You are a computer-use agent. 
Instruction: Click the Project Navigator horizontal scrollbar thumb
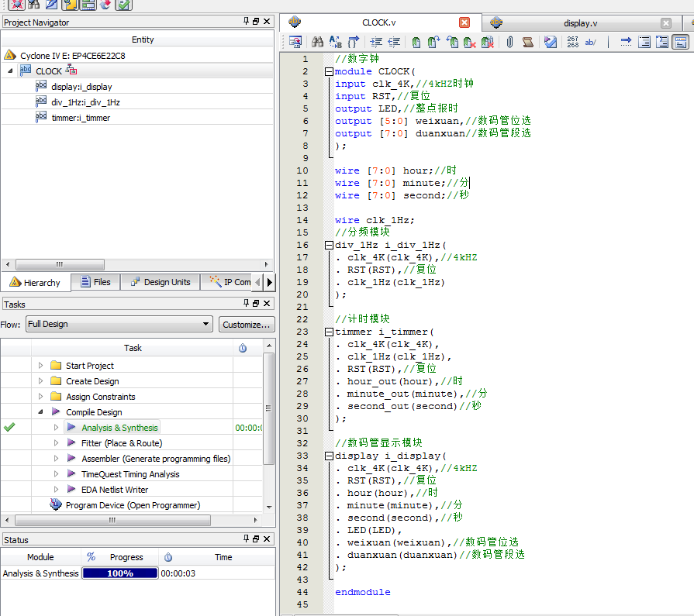(60, 264)
